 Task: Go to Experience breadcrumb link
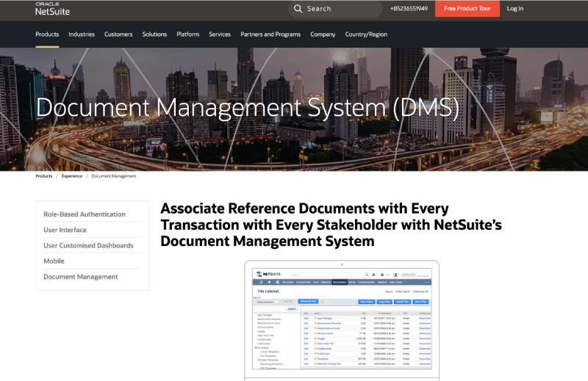click(x=72, y=176)
